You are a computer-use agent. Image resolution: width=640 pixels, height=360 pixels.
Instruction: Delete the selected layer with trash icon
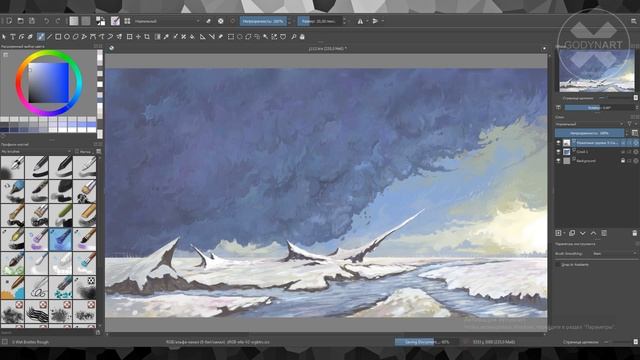[x=635, y=233]
